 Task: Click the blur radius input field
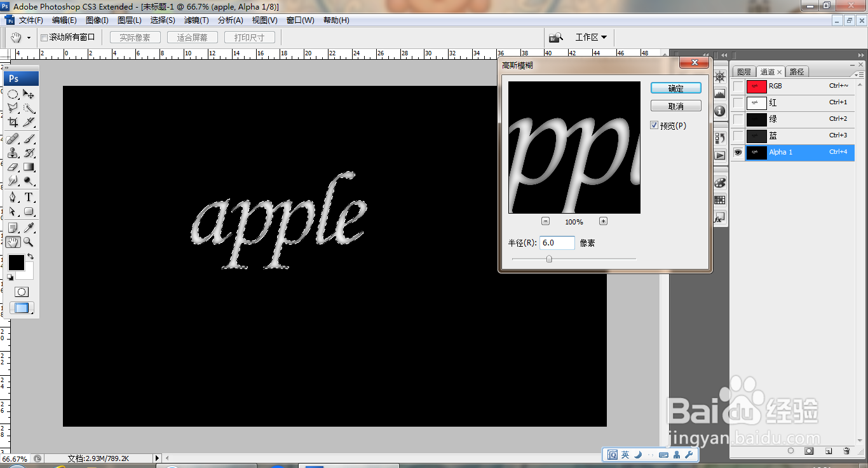[x=557, y=242]
